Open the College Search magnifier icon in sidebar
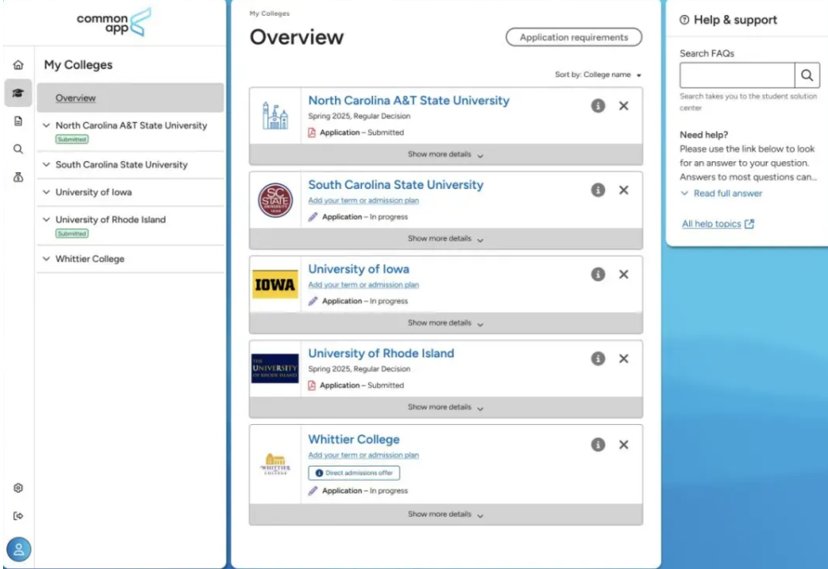Screen dimensions: 828x569 [18, 149]
